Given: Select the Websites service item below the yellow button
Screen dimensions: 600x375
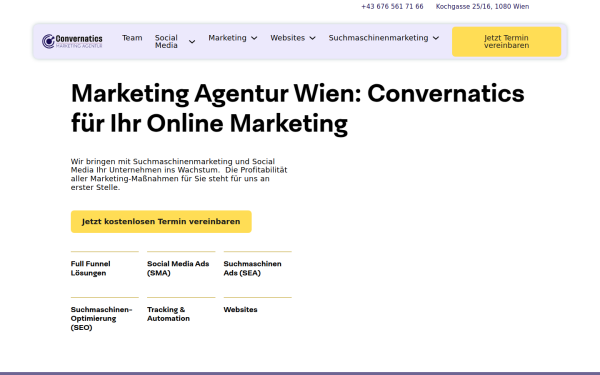Looking at the screenshot, I should 240,310.
